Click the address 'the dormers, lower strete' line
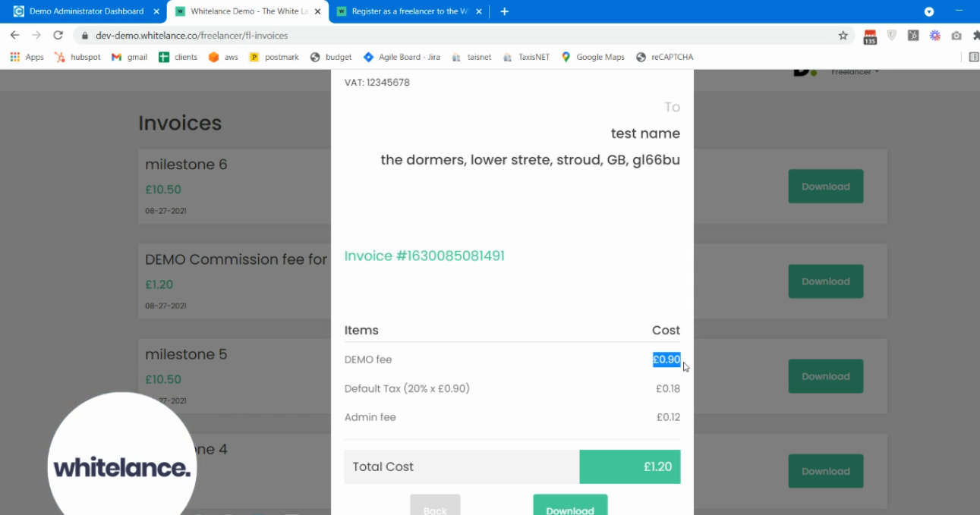Screen dimensions: 980x515 click(x=531, y=160)
